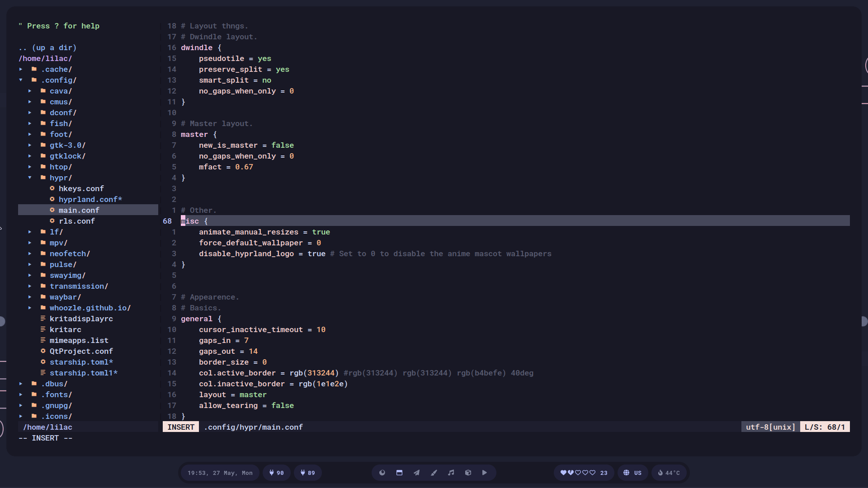Click the file icon beside kritadisplayrc
The height and width of the screenshot is (488, 868).
tap(43, 319)
